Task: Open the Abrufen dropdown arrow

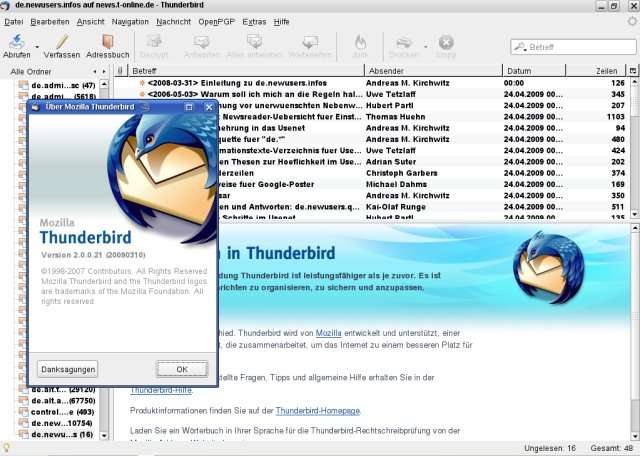Action: coord(38,47)
